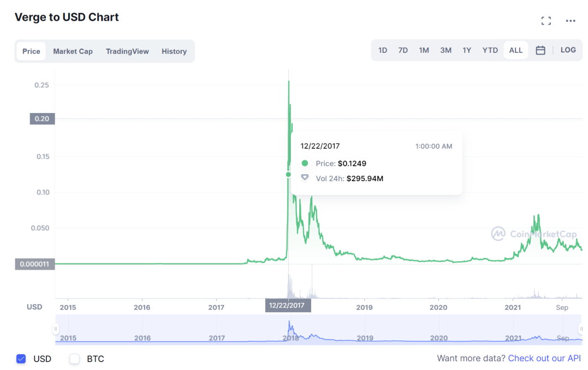Image resolution: width=588 pixels, height=370 pixels.
Task: Open the History tab
Action: coord(174,51)
